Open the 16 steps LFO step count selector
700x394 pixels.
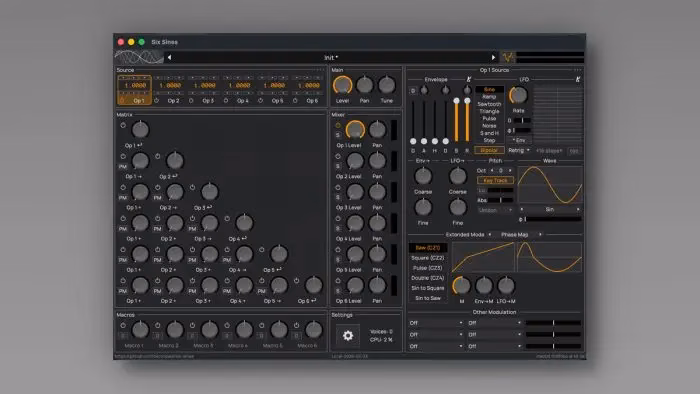[549, 151]
